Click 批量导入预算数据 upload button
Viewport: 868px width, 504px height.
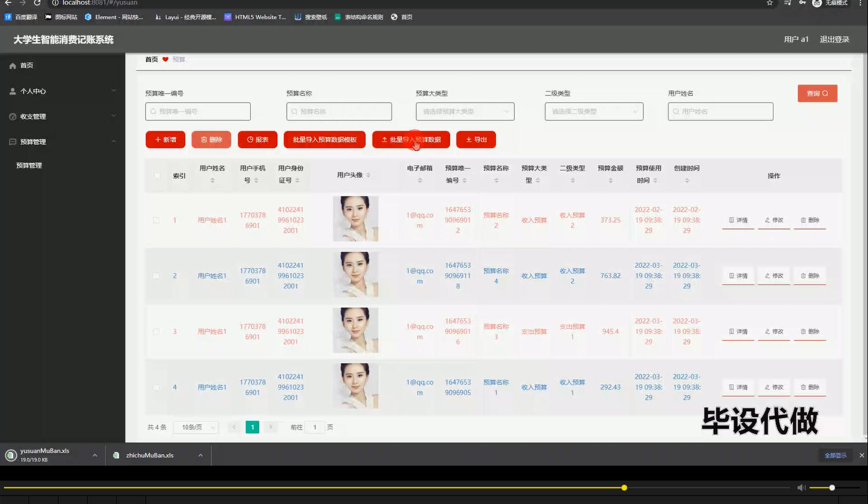[411, 140]
